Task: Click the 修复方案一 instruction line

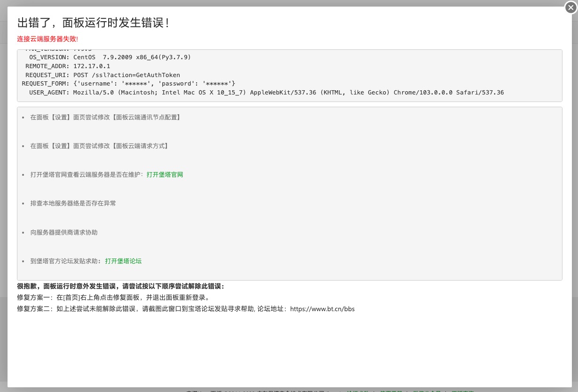Action: pos(113,298)
